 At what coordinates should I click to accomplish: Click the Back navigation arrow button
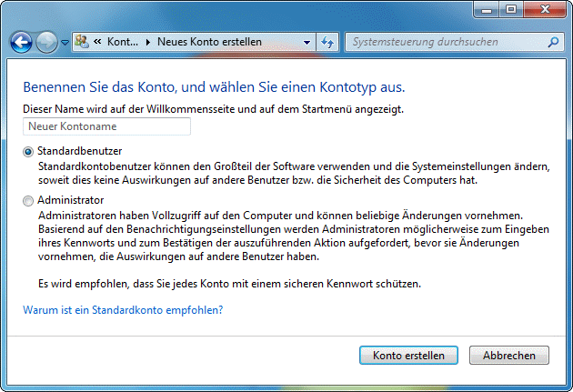pos(21,42)
